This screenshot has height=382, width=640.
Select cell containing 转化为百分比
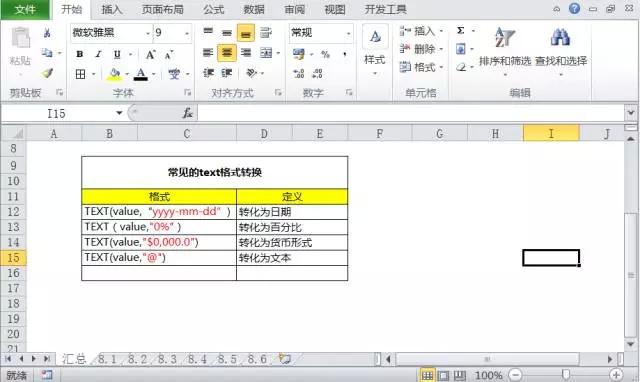[292, 227]
